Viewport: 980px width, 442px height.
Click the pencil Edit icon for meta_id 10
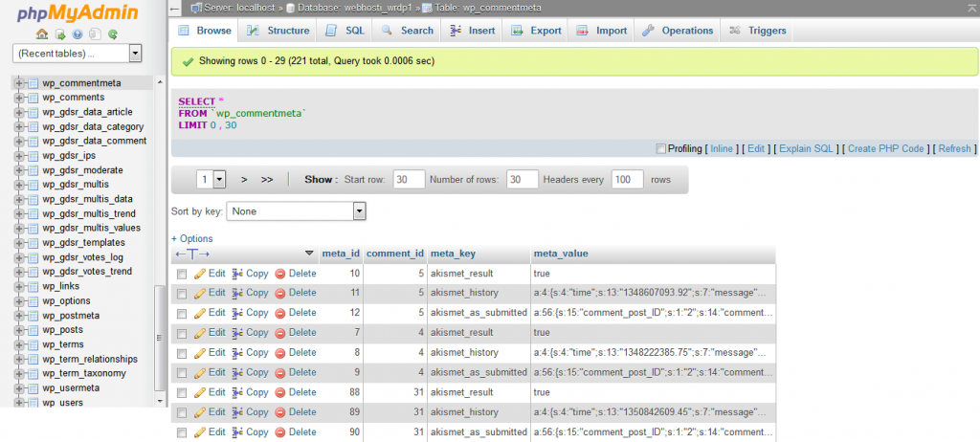pyautogui.click(x=200, y=274)
